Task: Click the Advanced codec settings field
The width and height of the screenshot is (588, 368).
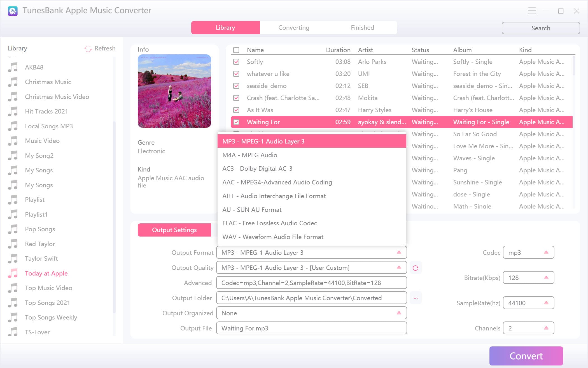Action: point(311,283)
